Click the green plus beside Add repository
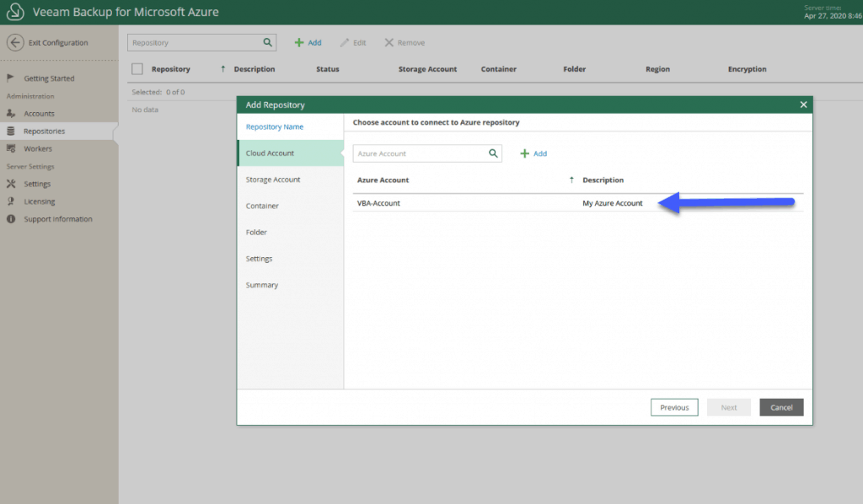Screen dimensions: 863x504 tap(299, 42)
